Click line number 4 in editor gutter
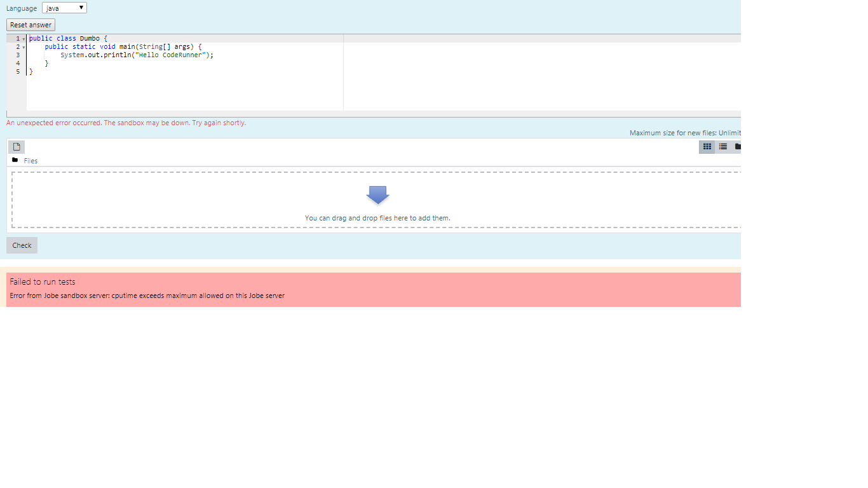The image size is (868, 488). [18, 64]
